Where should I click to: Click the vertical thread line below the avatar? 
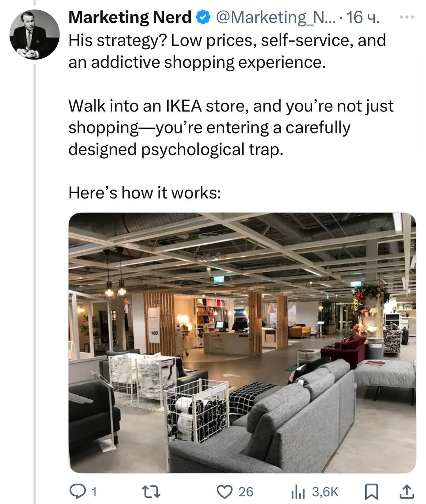point(35,276)
